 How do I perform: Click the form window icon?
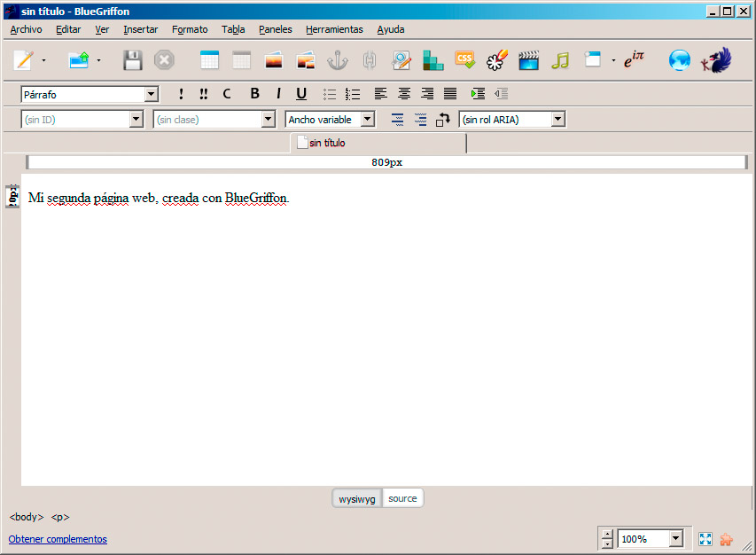coord(593,59)
